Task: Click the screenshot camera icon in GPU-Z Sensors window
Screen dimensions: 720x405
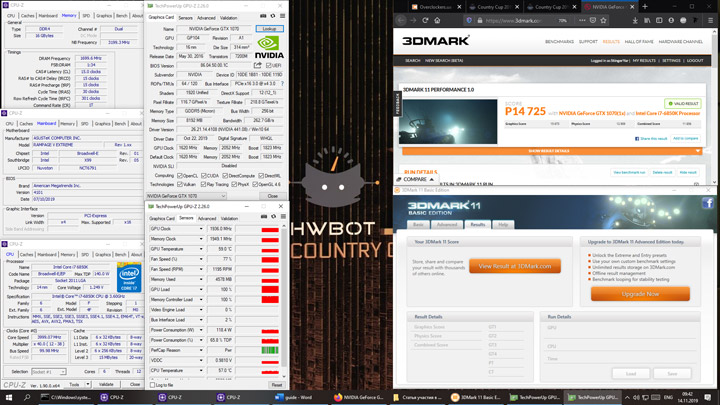Action: pos(264,216)
